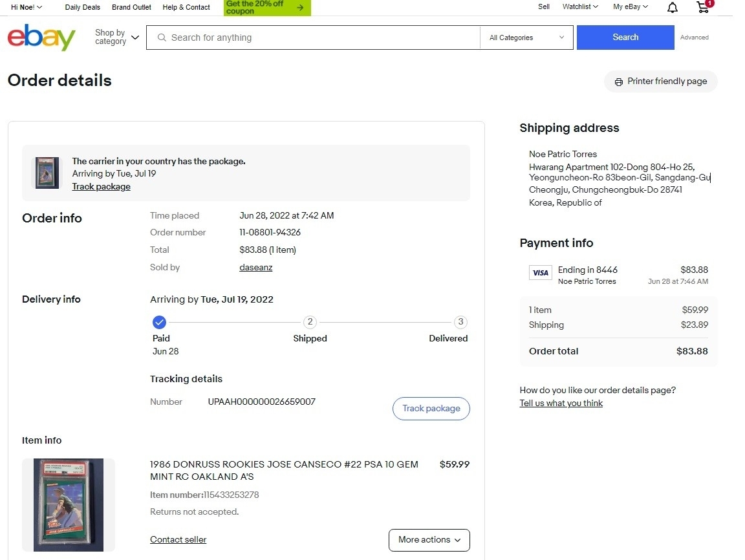Image resolution: width=745 pixels, height=560 pixels.
Task: Click the step 2 Shipped circle
Action: click(x=310, y=322)
